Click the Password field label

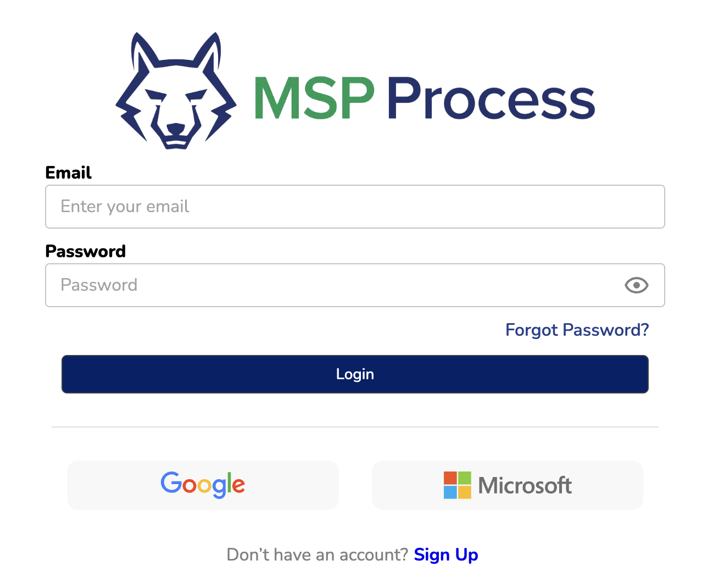(x=85, y=251)
